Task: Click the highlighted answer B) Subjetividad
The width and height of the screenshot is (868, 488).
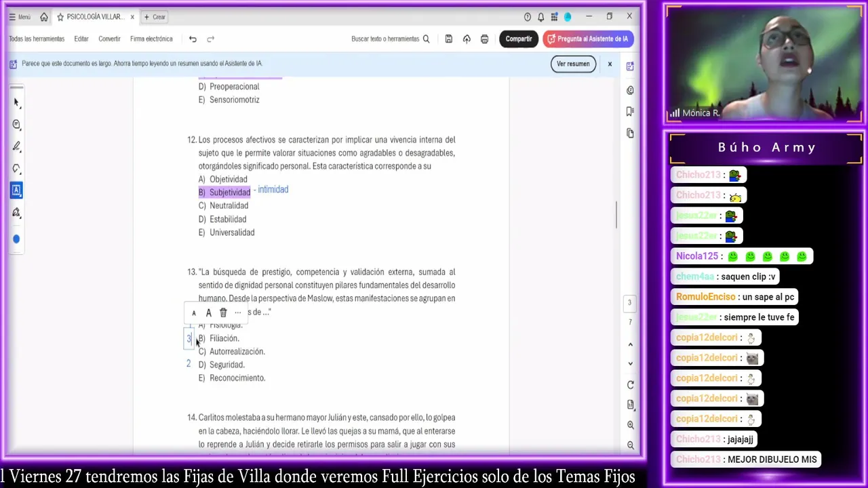Action: point(224,192)
